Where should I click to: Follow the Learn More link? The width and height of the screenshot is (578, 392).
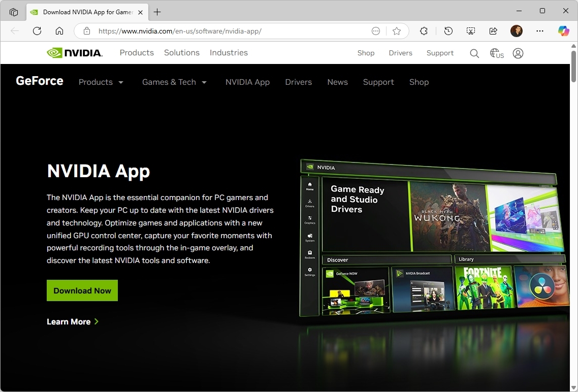(73, 321)
